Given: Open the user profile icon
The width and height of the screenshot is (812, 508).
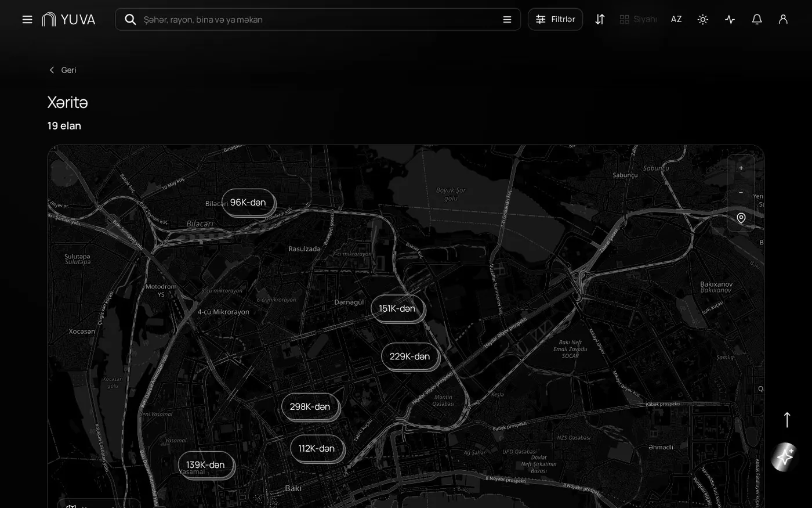Looking at the screenshot, I should [x=783, y=19].
